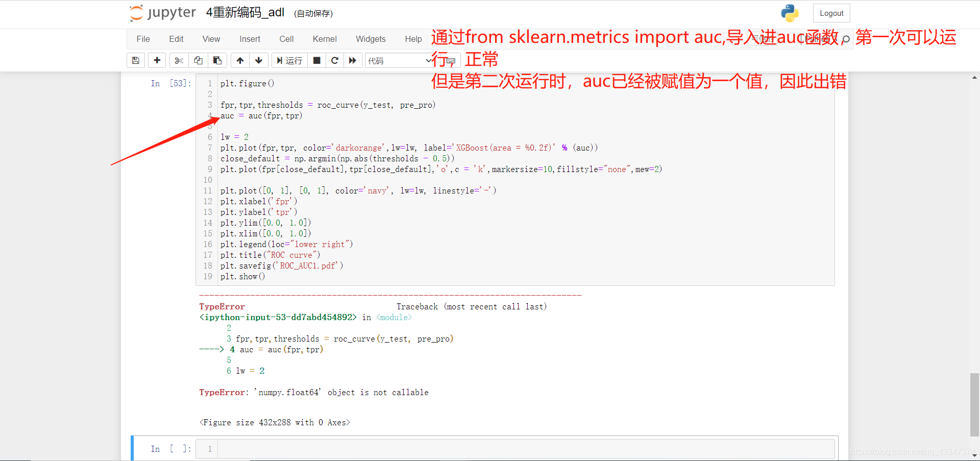Click the plt.title("ROC curve") line
The width and height of the screenshot is (980, 461).
tap(270, 255)
